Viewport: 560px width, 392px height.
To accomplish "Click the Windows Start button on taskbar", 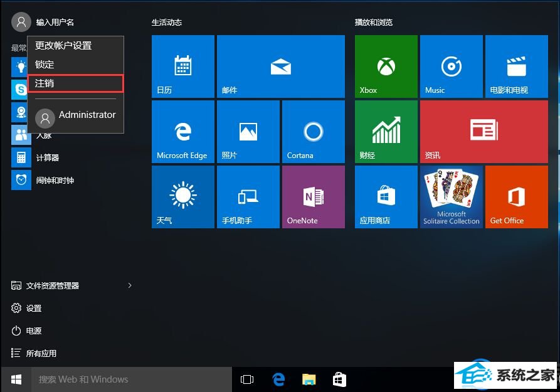I will tap(16, 379).
